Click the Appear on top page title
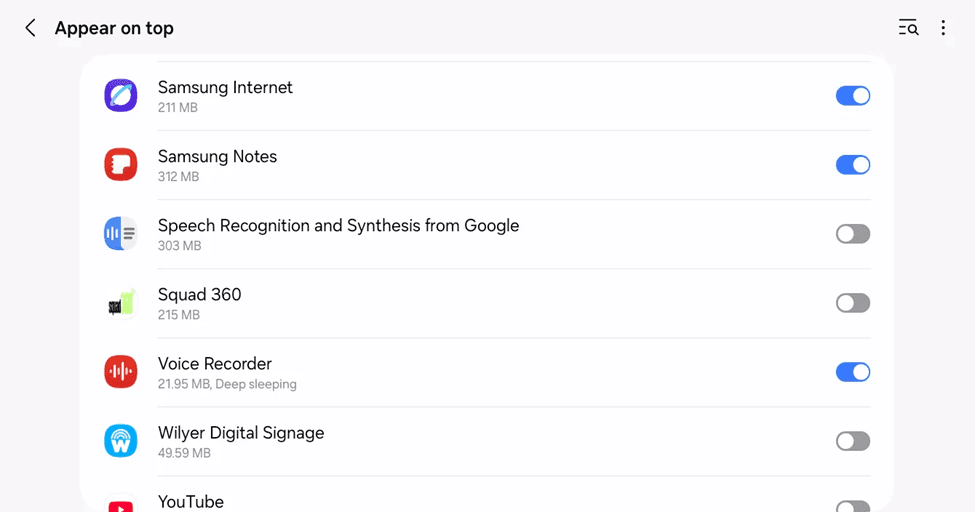Image resolution: width=975 pixels, height=512 pixels. click(x=114, y=28)
